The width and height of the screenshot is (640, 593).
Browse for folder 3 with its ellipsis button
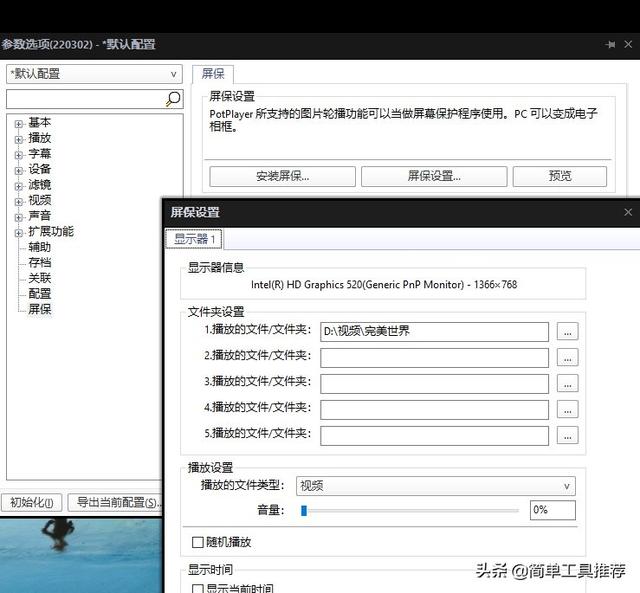567,384
